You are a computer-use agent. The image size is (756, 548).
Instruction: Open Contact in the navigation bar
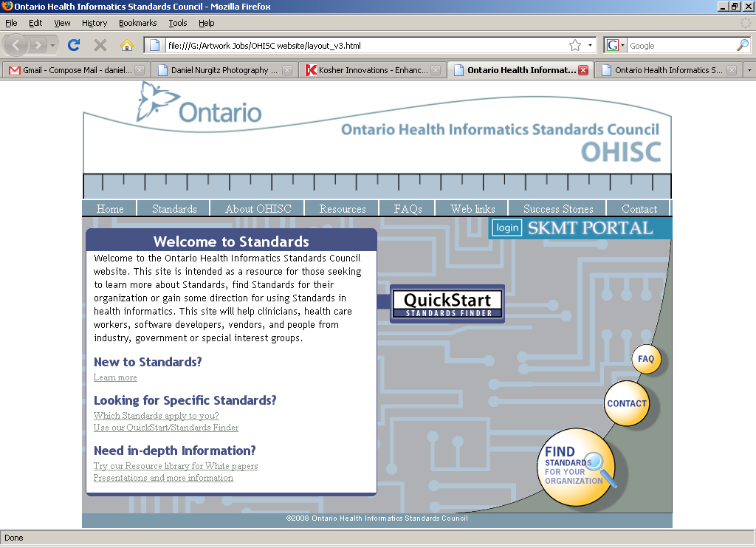pos(639,209)
